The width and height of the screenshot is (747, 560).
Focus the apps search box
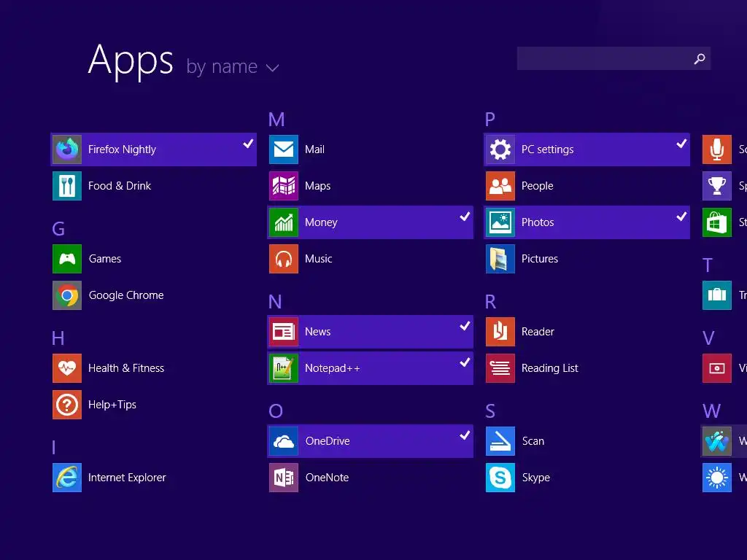(x=614, y=58)
